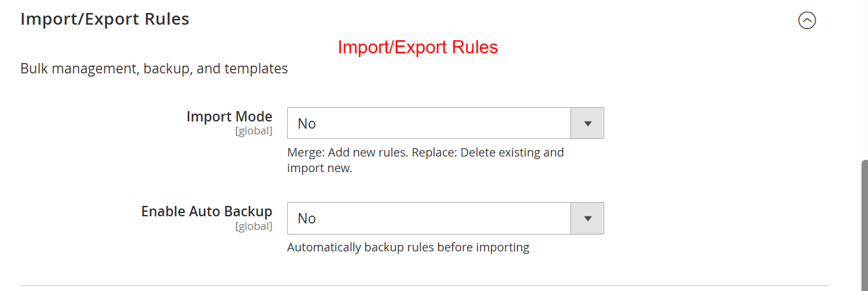Click the [global] tag under Enable Auto Backup

253,226
